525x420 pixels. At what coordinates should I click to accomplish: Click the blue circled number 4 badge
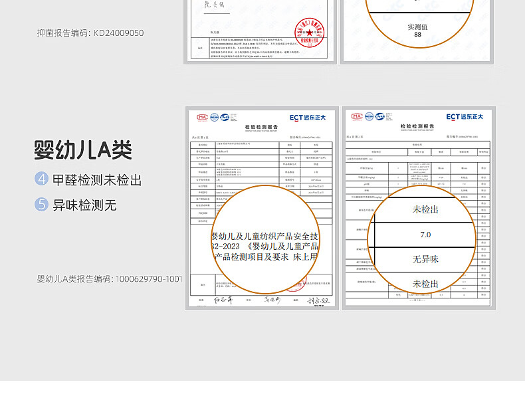41,179
